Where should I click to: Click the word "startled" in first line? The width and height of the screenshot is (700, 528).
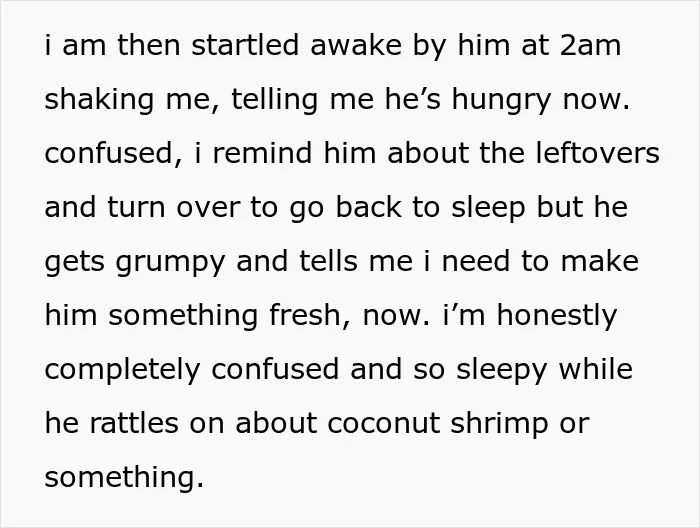(245, 46)
